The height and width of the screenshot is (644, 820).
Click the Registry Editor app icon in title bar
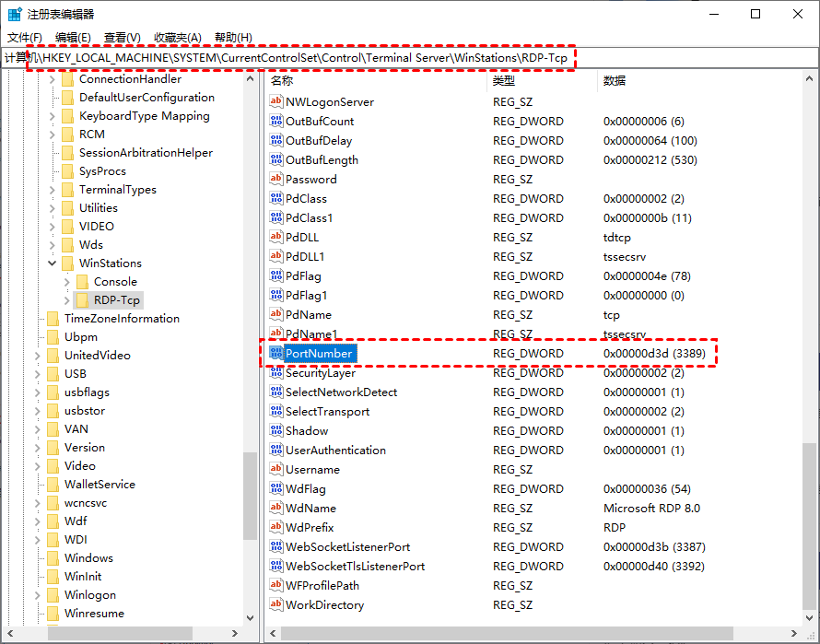point(15,14)
